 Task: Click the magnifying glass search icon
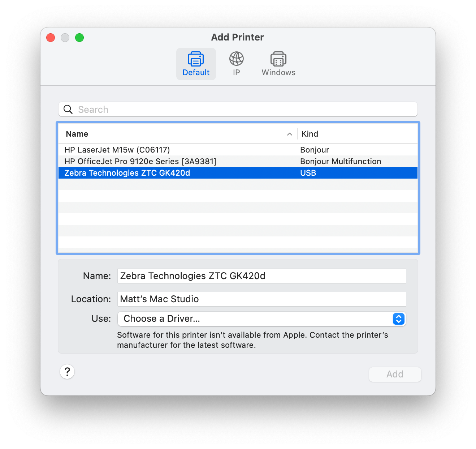tap(68, 109)
